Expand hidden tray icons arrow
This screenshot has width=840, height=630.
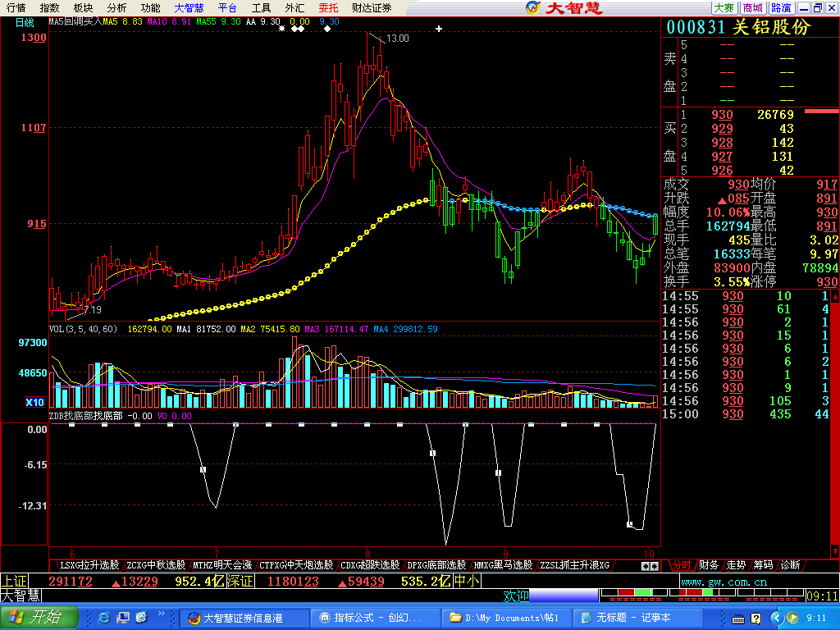(x=776, y=619)
